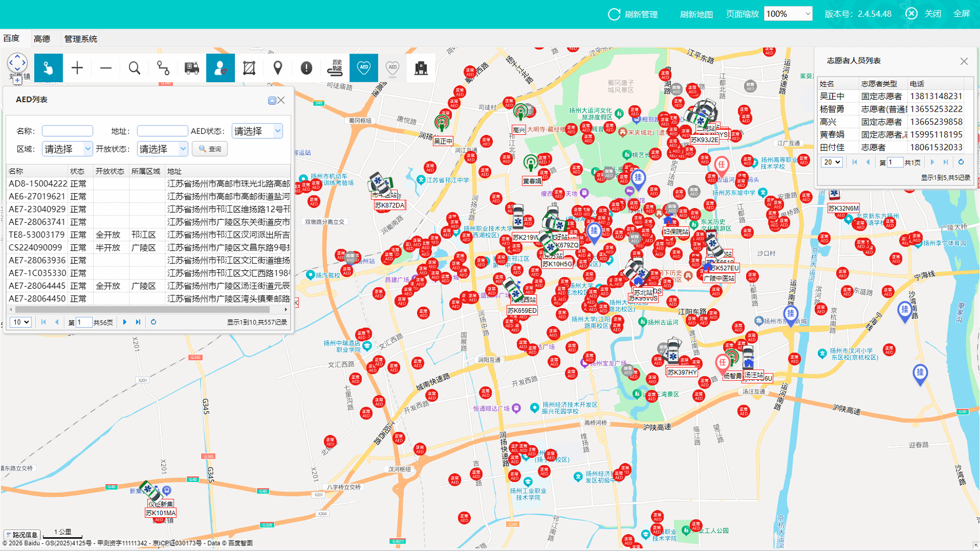Image resolution: width=980 pixels, height=551 pixels.
Task: Click the 名称 input field
Action: (x=67, y=131)
